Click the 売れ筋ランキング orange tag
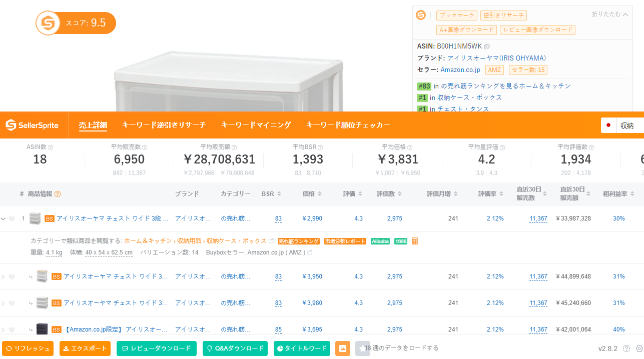Screen dimensions: 644x359 [299, 241]
